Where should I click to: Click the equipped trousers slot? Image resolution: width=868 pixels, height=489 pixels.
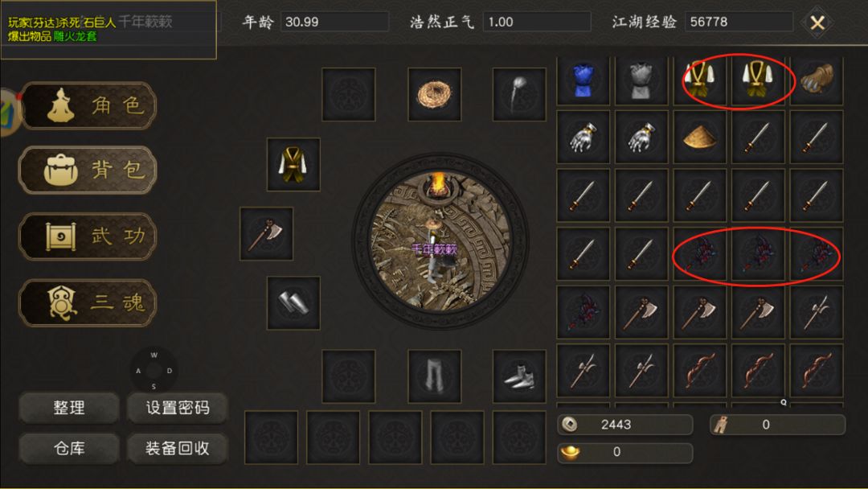coord(435,376)
